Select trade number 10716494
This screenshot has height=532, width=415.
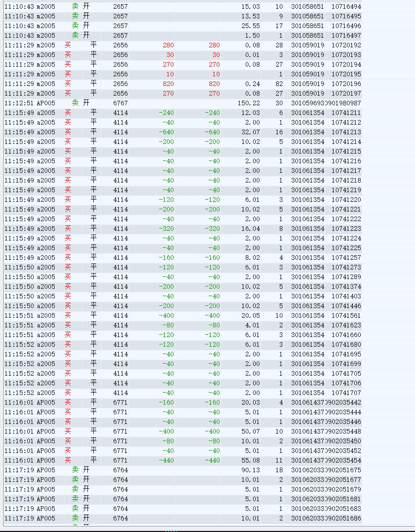coord(346,6)
